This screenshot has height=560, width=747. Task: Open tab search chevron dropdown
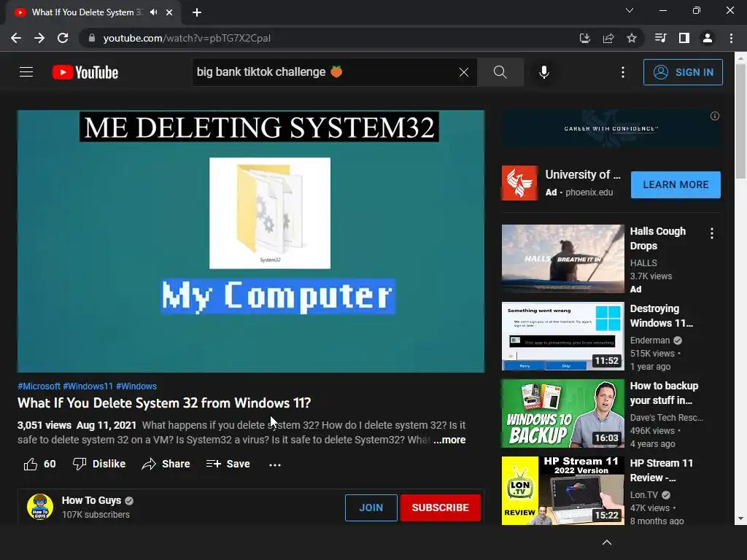pyautogui.click(x=630, y=10)
